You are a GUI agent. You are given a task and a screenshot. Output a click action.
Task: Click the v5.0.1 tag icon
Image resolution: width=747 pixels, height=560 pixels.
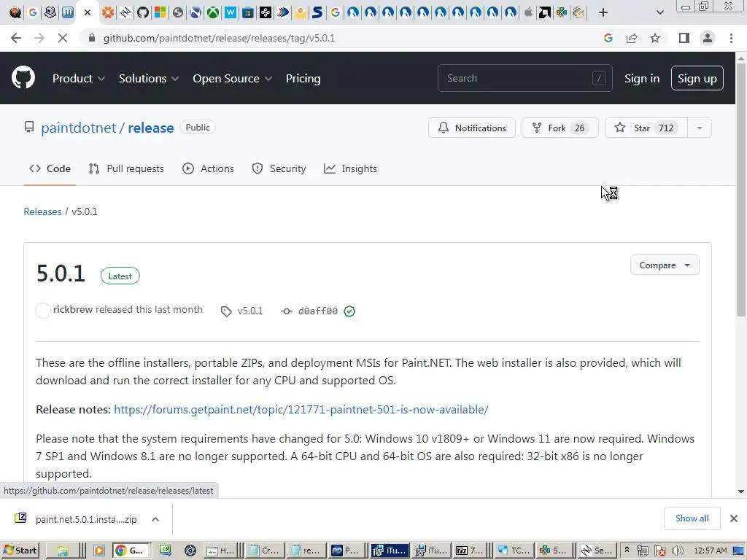(x=226, y=311)
